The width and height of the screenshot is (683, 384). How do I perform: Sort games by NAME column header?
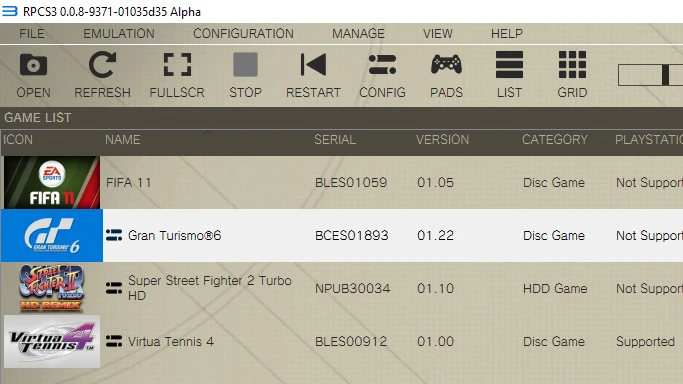click(x=122, y=140)
